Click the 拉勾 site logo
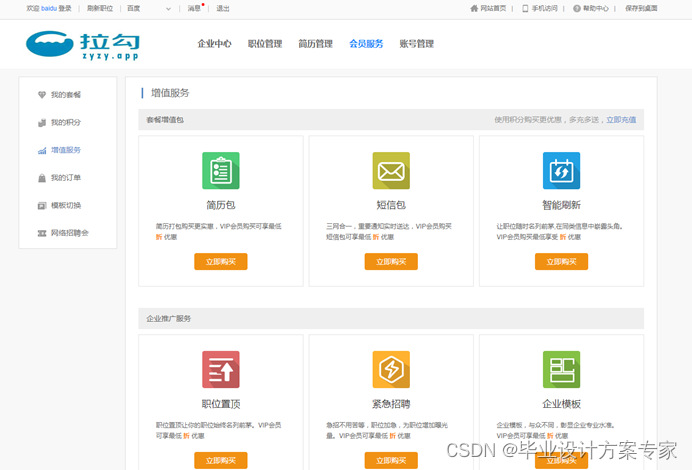692x470 pixels. coord(83,45)
